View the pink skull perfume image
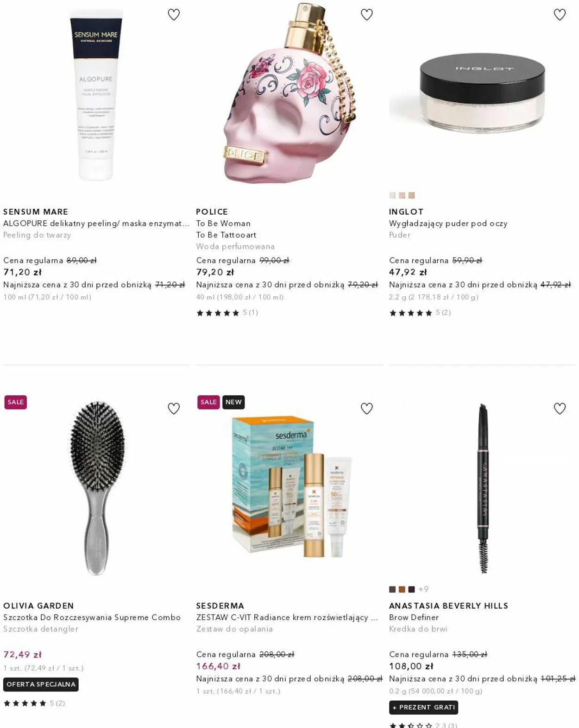 pos(289,93)
